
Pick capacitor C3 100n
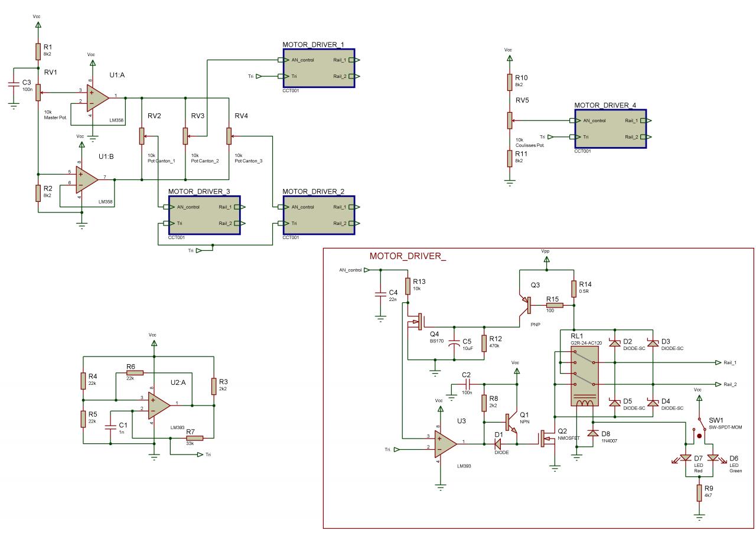tap(13, 85)
